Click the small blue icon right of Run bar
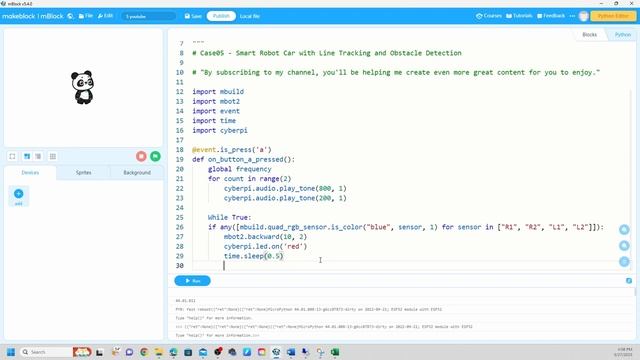This screenshot has width=640, height=360. click(629, 281)
